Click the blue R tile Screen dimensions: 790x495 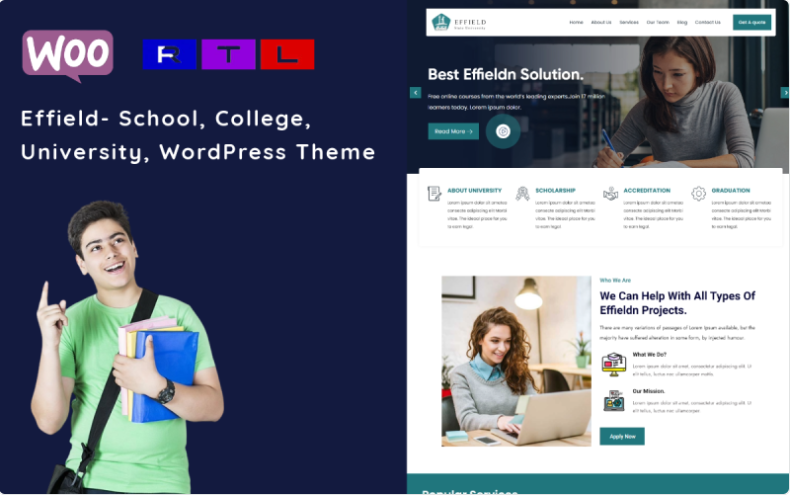pyautogui.click(x=169, y=54)
